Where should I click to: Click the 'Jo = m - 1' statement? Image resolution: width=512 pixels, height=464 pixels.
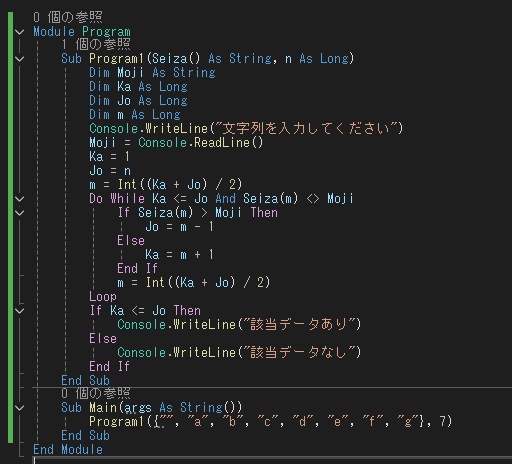pyautogui.click(x=179, y=227)
